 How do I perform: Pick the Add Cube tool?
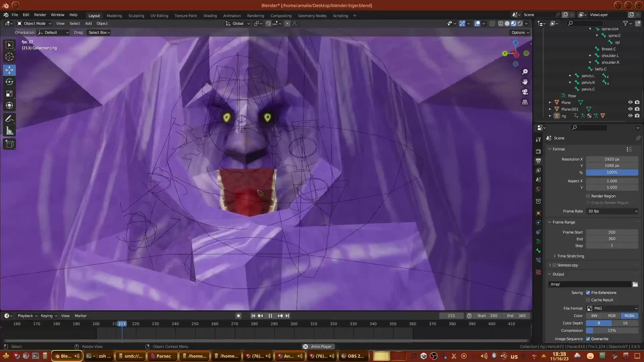click(x=9, y=144)
